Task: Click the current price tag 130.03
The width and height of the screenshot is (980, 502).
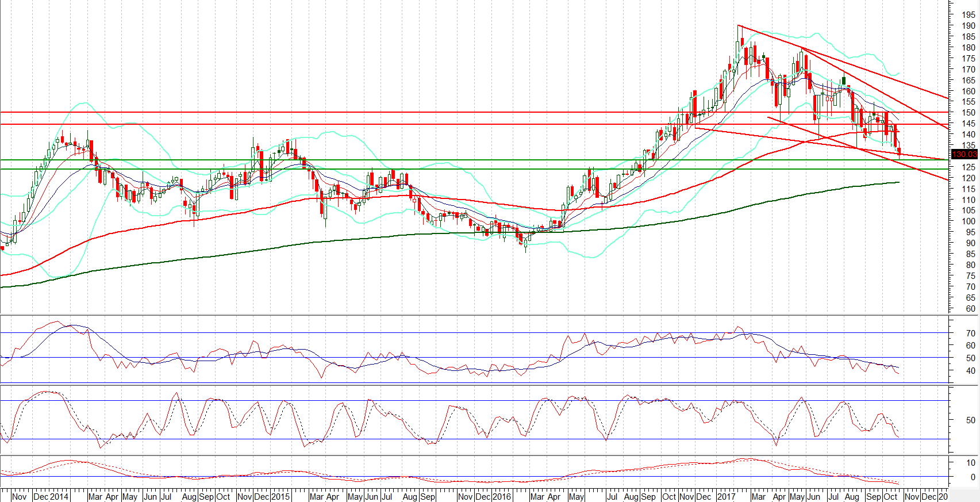Action: coord(964,154)
